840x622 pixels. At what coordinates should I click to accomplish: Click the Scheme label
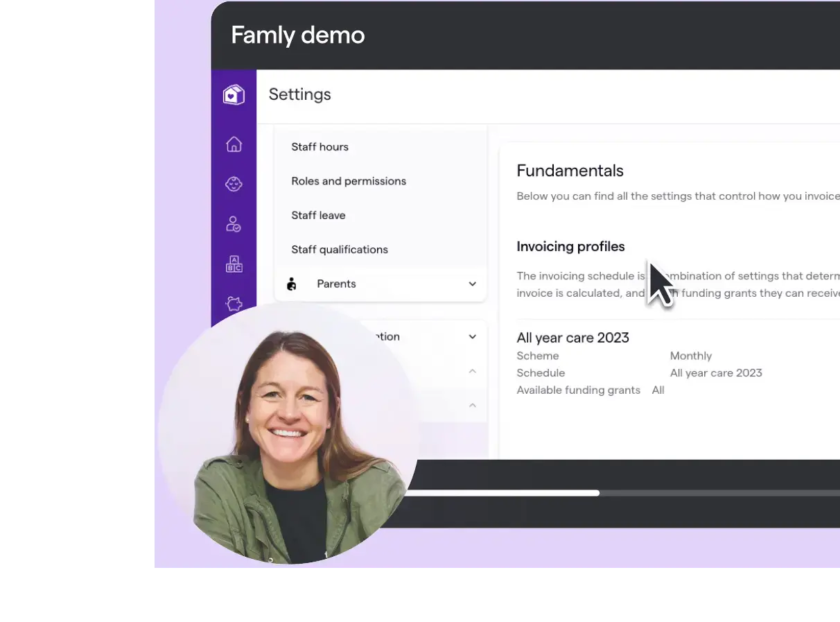tap(538, 356)
